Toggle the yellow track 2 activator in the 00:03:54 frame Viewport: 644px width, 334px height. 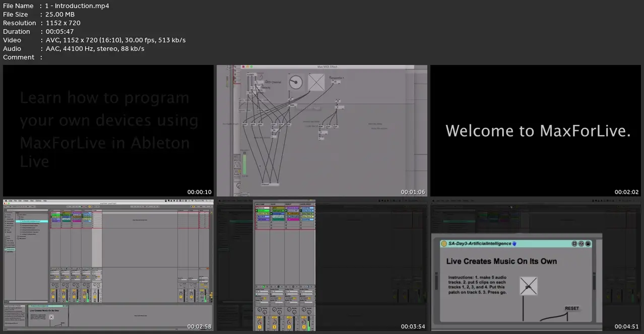point(274,326)
